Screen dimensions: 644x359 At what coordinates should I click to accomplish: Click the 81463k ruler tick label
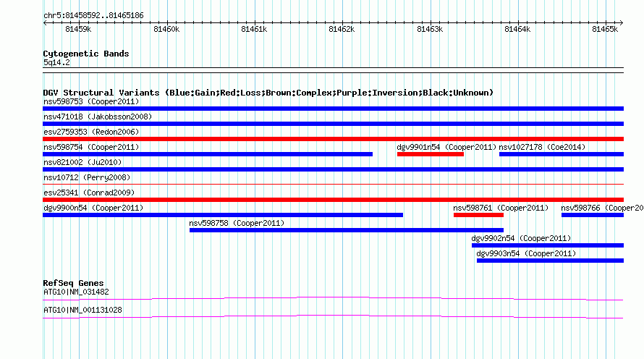[430, 29]
